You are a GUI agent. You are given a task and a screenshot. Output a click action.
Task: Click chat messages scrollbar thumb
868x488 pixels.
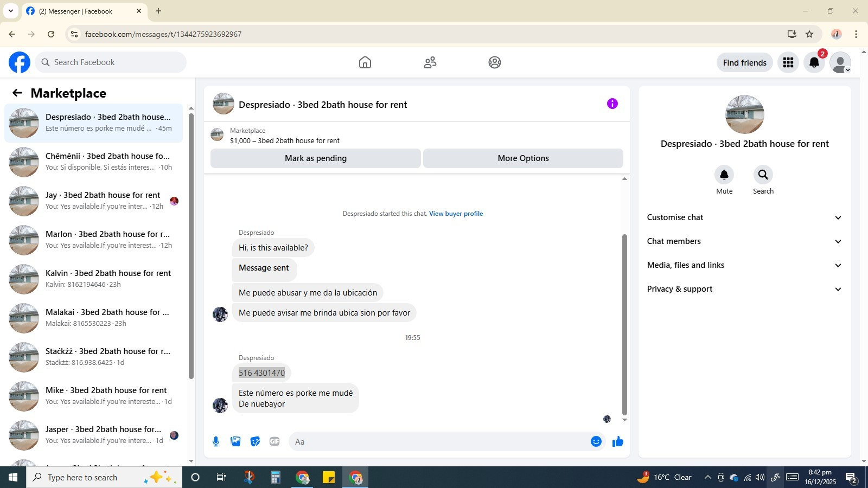click(624, 324)
